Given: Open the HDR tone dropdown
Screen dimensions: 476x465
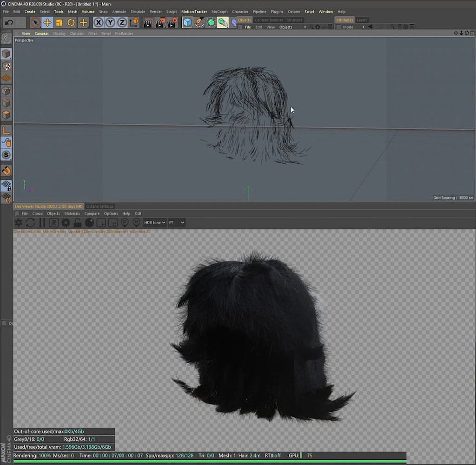Looking at the screenshot, I should (x=154, y=222).
